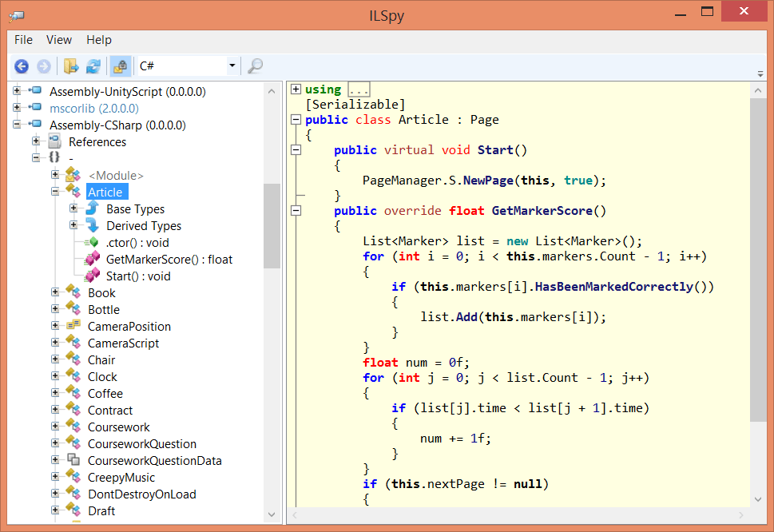Click the CameraPosition enum icon
Image resolution: width=774 pixels, height=532 pixels.
point(73,325)
